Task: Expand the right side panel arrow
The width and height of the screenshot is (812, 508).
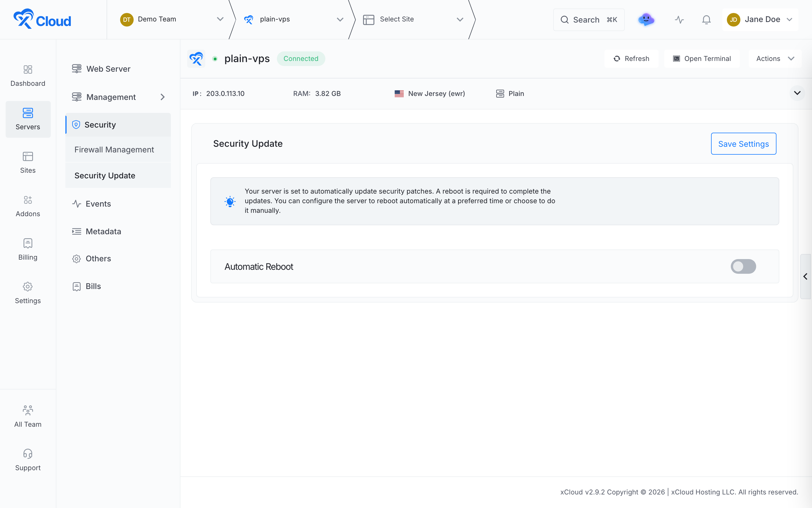Action: [805, 277]
